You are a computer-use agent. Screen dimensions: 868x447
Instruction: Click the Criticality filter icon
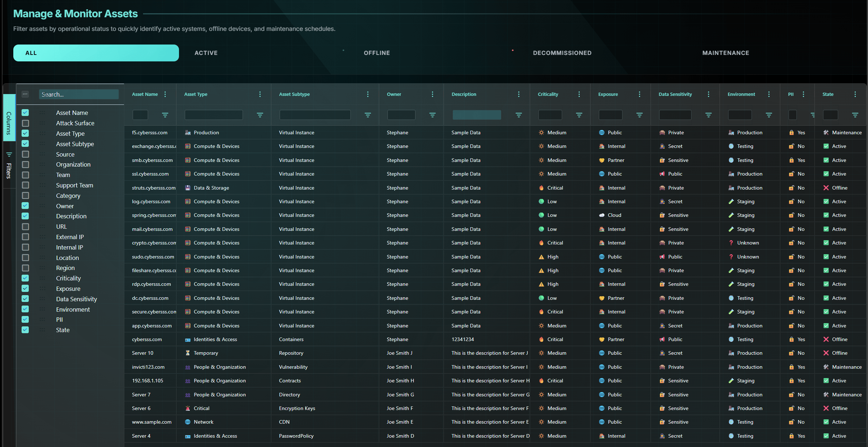(579, 115)
